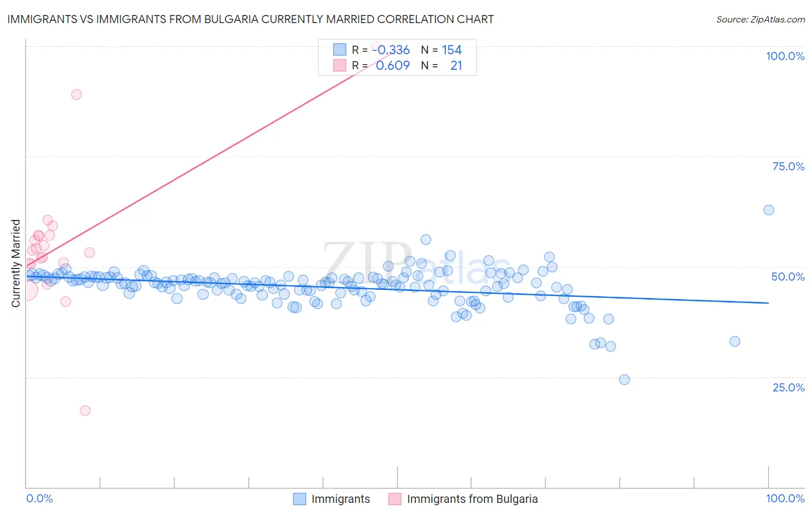Click the chart title text
Viewport: 812px width, 515px height.
[x=251, y=19]
